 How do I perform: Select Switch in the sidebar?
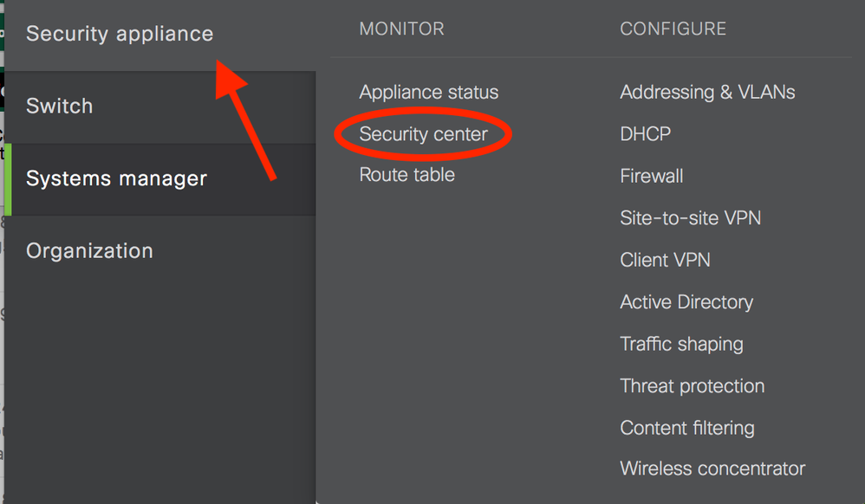[59, 107]
